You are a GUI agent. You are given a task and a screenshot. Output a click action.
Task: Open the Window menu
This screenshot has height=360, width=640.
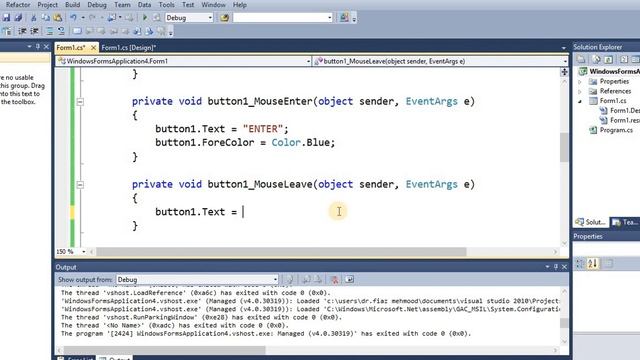tap(213, 5)
